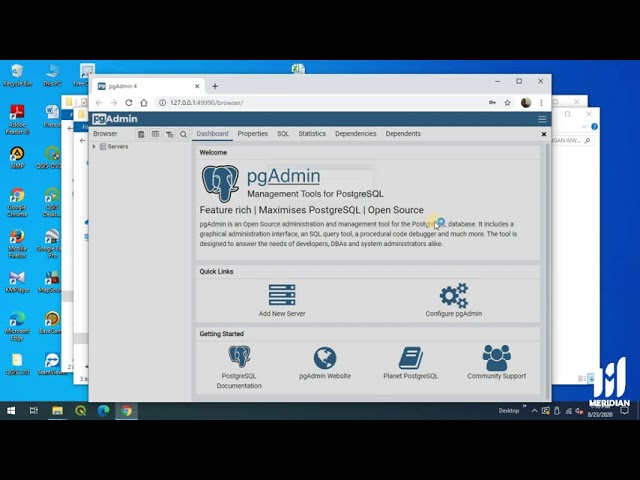Image resolution: width=640 pixels, height=480 pixels.
Task: Switch to the Dependencies tab
Action: click(x=356, y=133)
